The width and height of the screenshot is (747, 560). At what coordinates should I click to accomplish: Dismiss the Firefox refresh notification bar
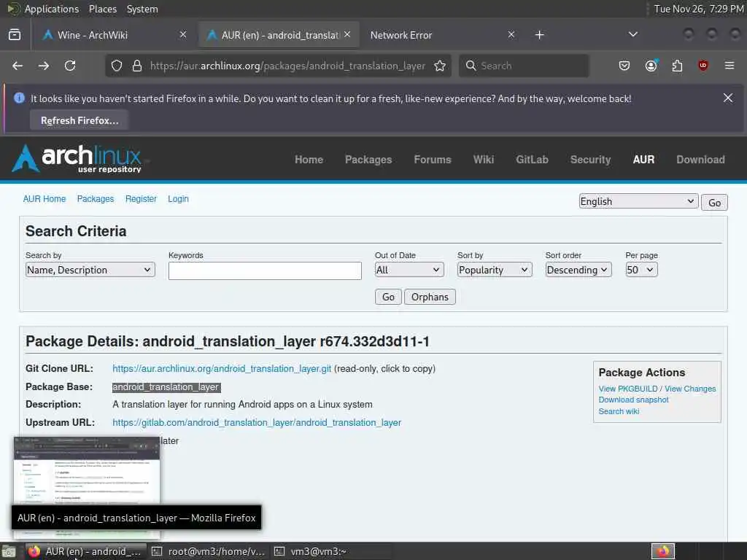[x=728, y=98]
